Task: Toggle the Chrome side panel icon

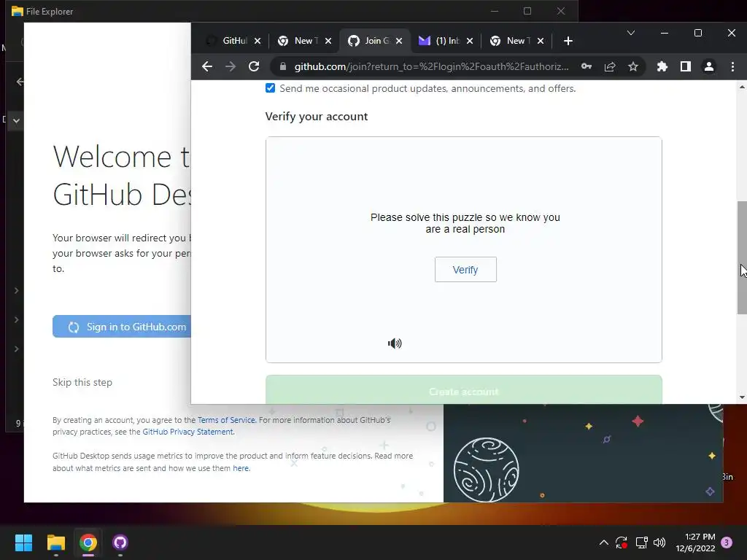Action: tap(686, 66)
